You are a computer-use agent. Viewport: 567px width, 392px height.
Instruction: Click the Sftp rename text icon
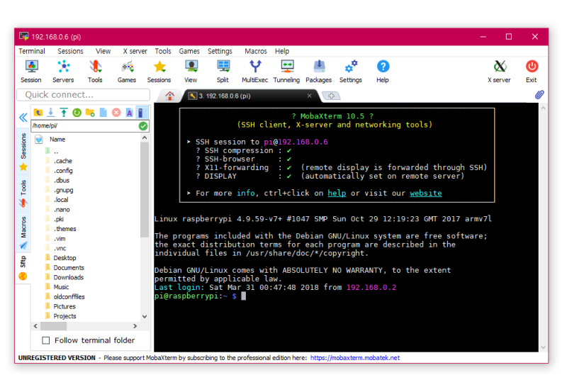click(x=130, y=113)
